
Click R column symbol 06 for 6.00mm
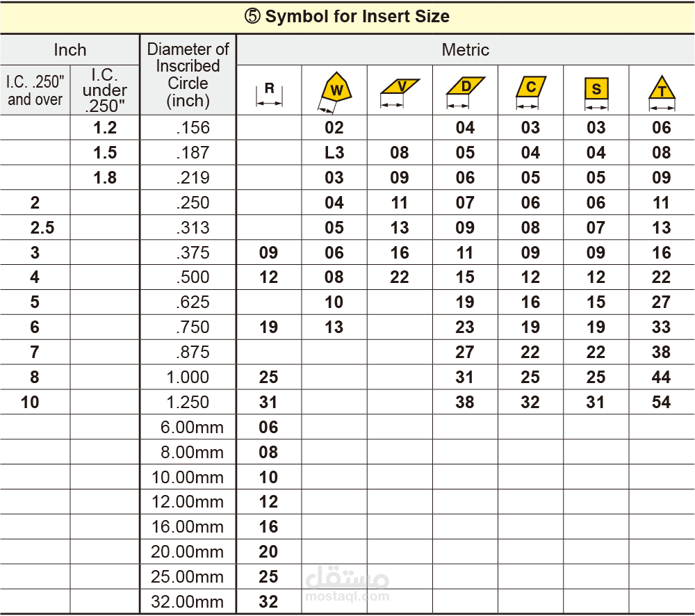click(268, 428)
